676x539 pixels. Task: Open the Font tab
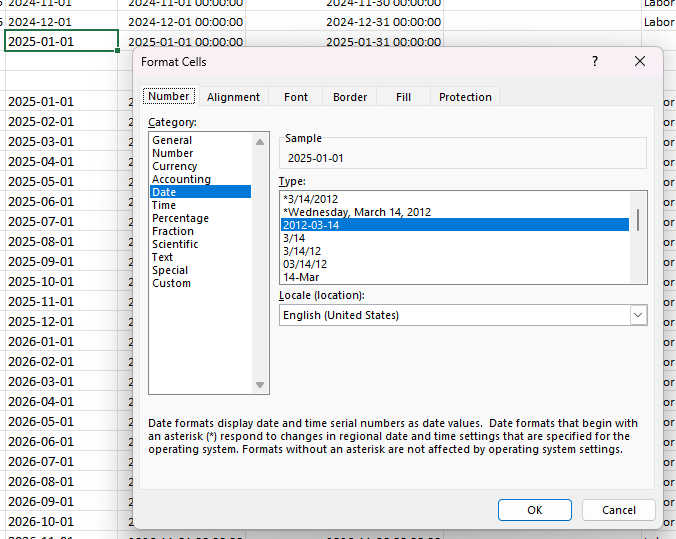[x=296, y=97]
